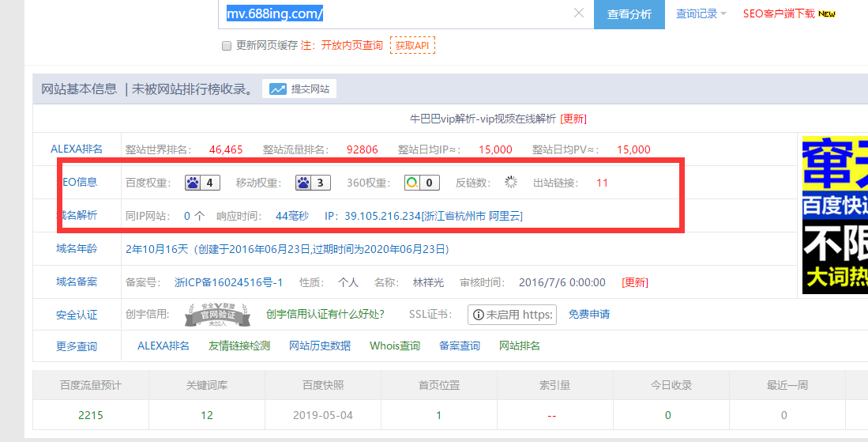Click the 查看分析 button

(x=629, y=14)
